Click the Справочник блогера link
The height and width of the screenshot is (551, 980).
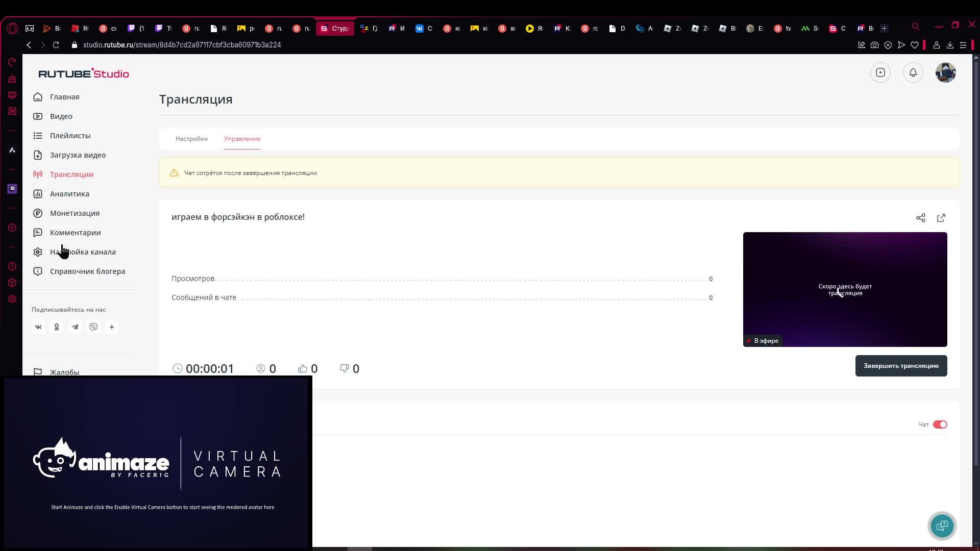[87, 271]
